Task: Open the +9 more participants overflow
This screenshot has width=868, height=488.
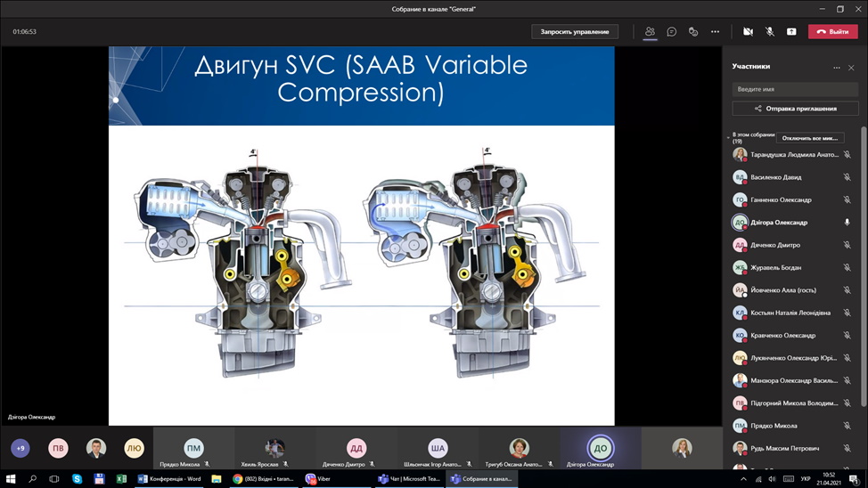Action: [20, 448]
